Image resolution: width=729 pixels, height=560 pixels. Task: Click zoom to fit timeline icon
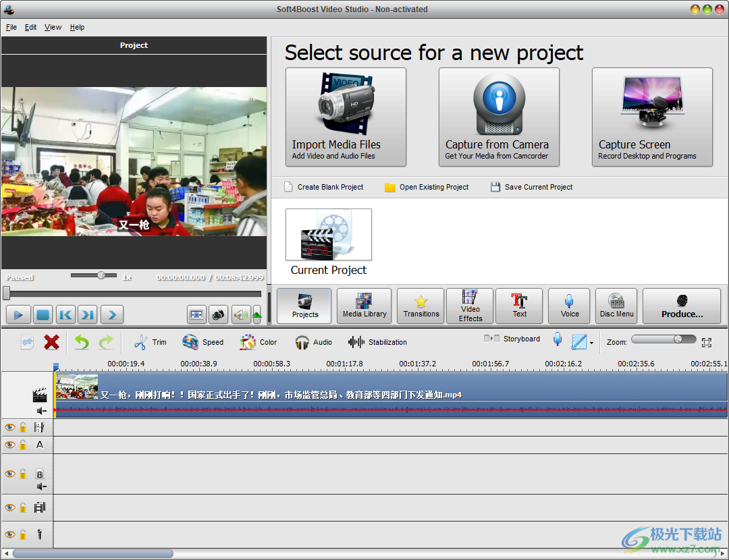point(707,343)
